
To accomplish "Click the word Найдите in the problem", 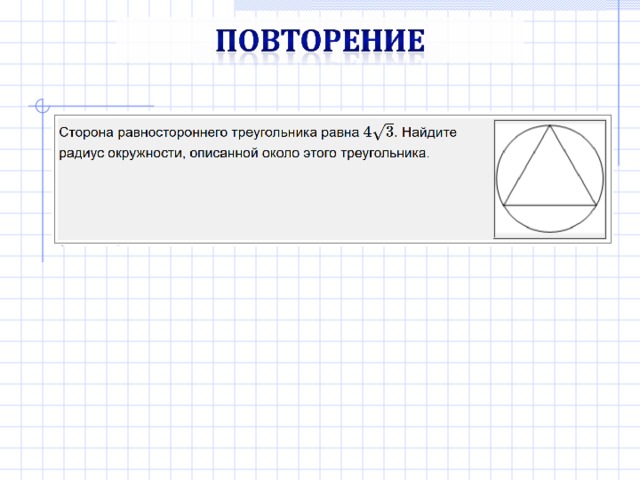I will point(429,132).
